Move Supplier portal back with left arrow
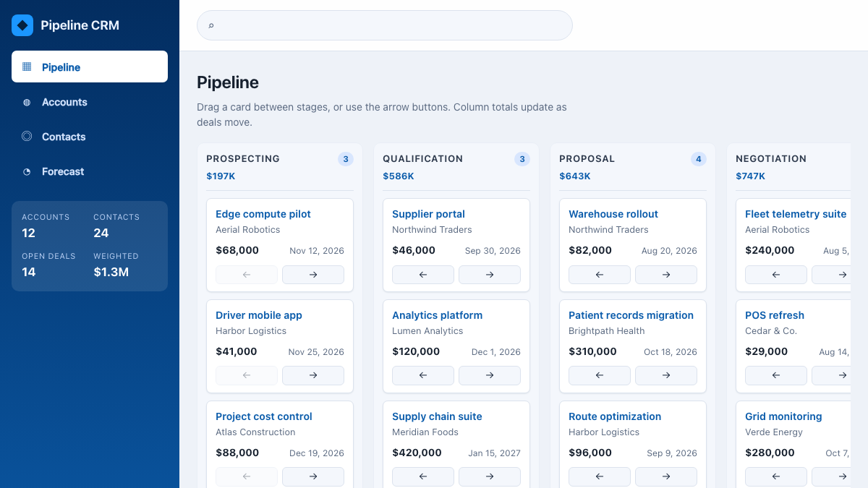 click(x=423, y=275)
